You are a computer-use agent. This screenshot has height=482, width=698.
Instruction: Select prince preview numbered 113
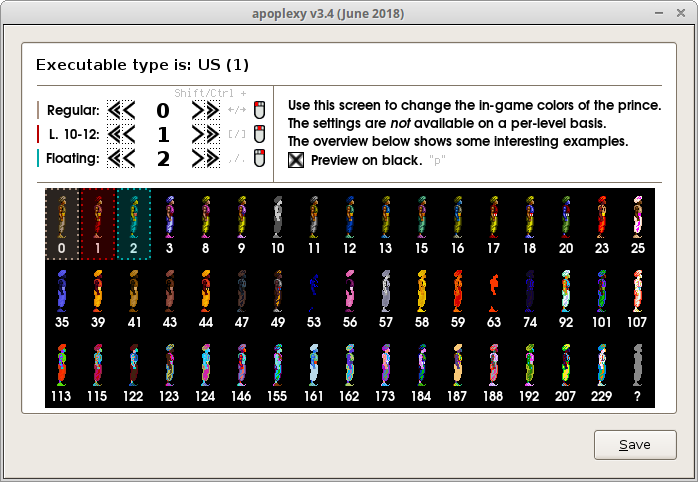pos(62,372)
